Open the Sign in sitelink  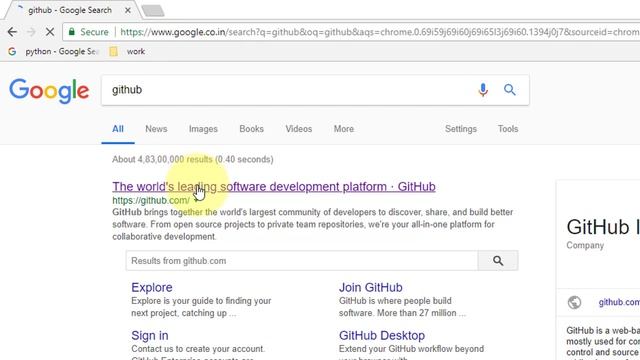pos(150,336)
